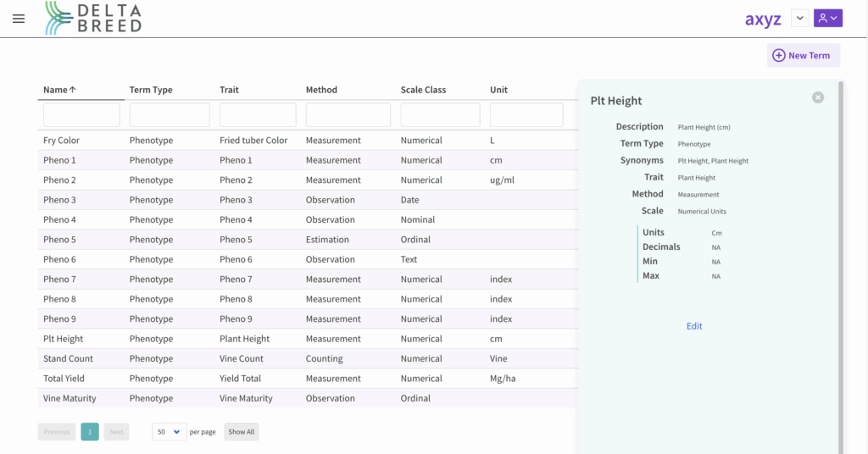Click Edit link in detail panel
Viewport: 868px width, 454px height.
(694, 326)
